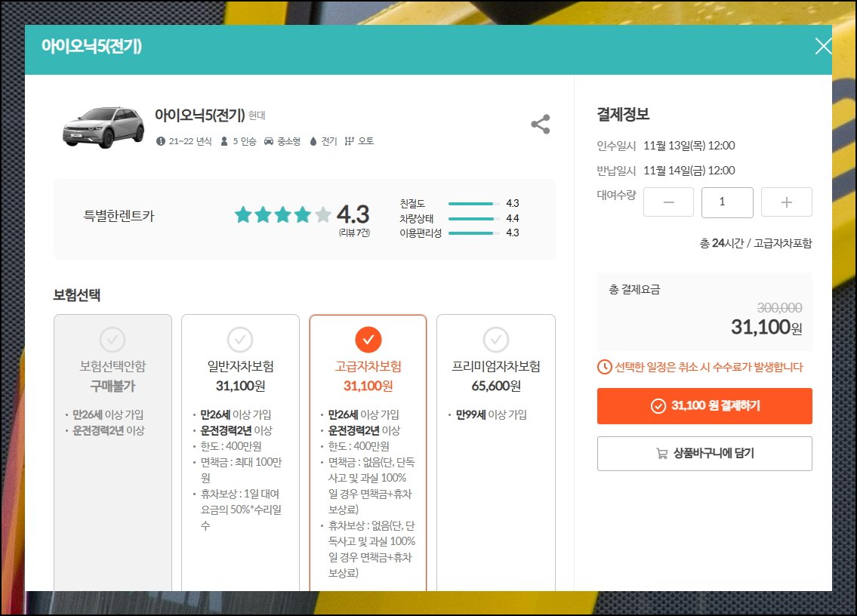This screenshot has width=857, height=616.
Task: Close the 아이오닉5 popup with X
Action: [823, 46]
